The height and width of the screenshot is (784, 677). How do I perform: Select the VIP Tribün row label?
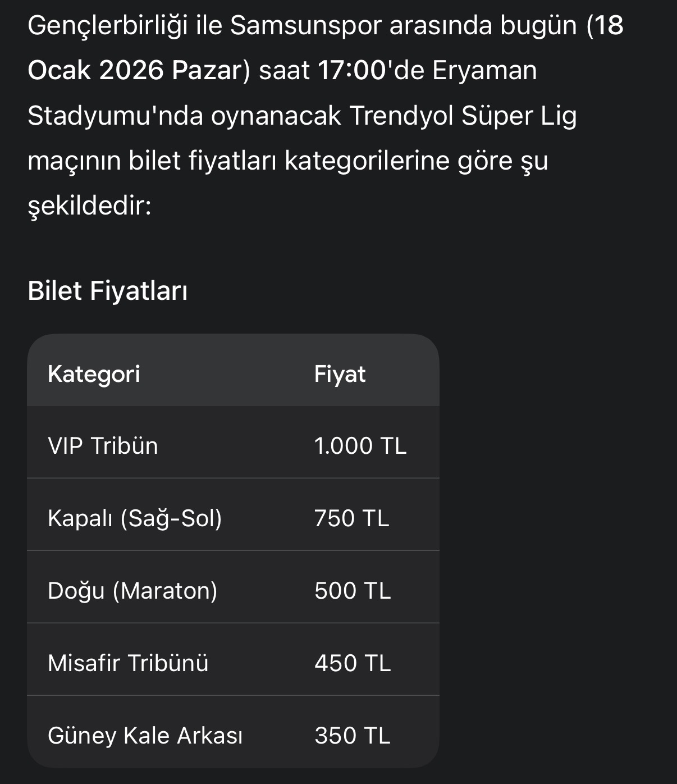tap(103, 446)
